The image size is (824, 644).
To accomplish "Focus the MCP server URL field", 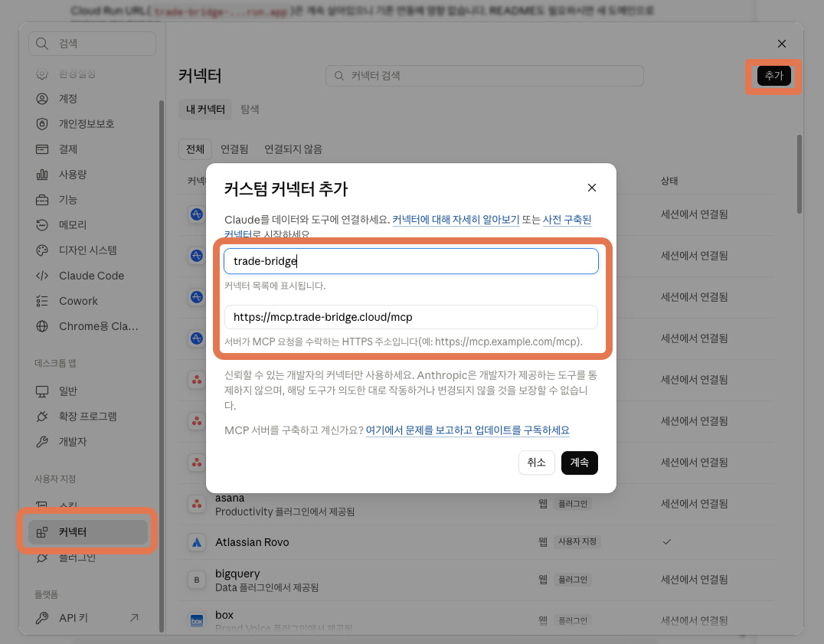I will coord(411,317).
